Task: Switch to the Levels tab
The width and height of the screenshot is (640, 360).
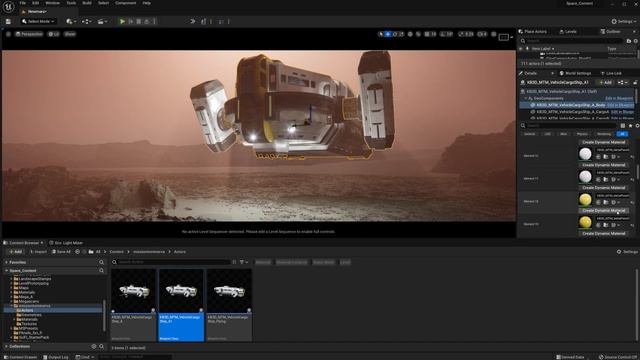Action: click(x=568, y=31)
